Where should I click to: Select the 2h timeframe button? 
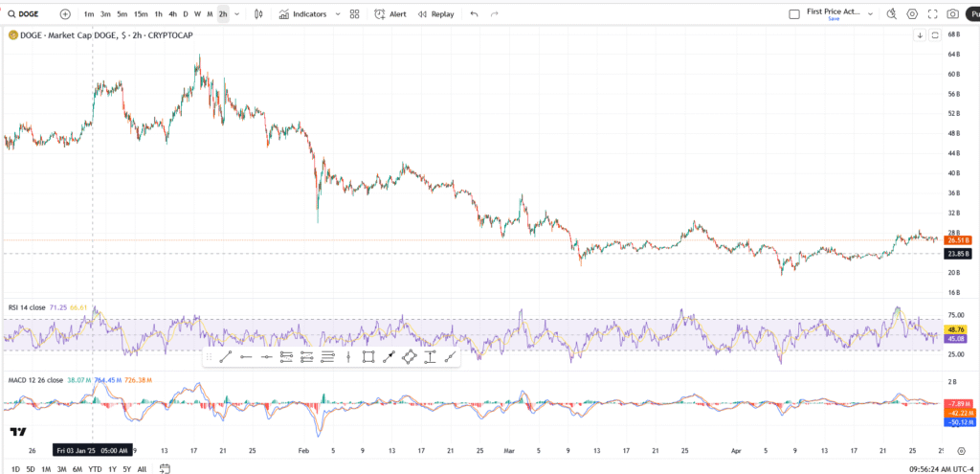pyautogui.click(x=222, y=14)
